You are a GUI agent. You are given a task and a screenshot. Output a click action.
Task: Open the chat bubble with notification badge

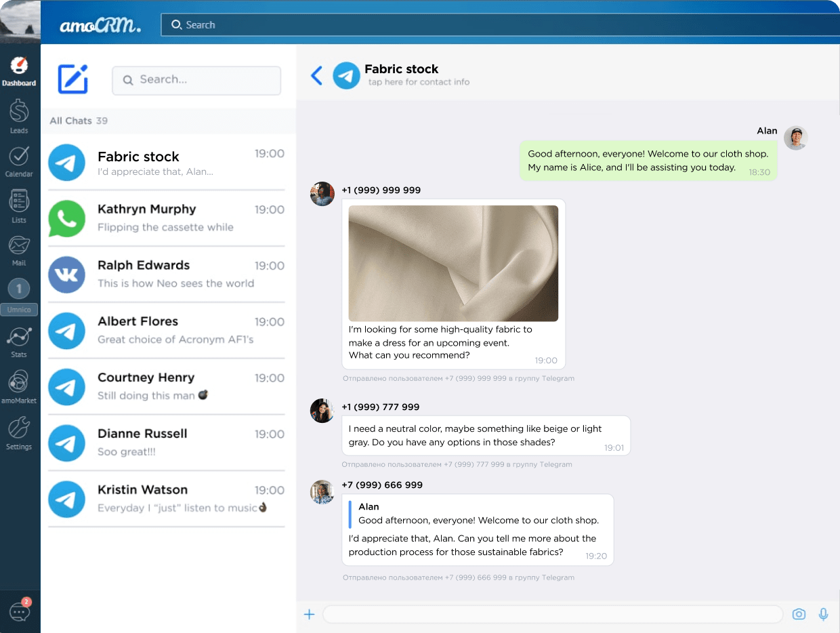19,611
